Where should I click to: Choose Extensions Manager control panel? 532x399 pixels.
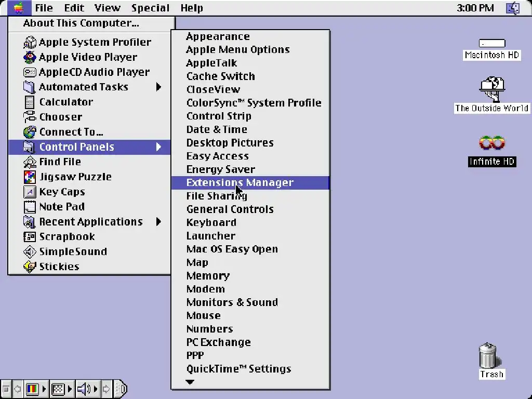click(250, 182)
